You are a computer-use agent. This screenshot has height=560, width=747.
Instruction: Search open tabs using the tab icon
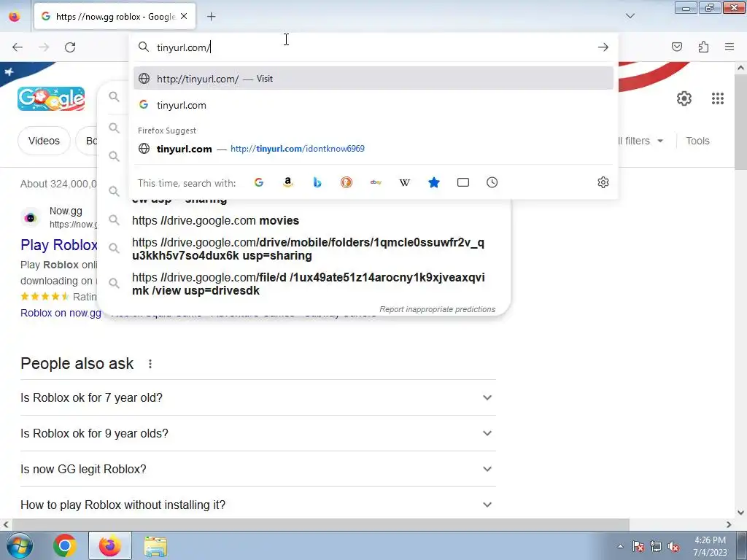coord(463,182)
